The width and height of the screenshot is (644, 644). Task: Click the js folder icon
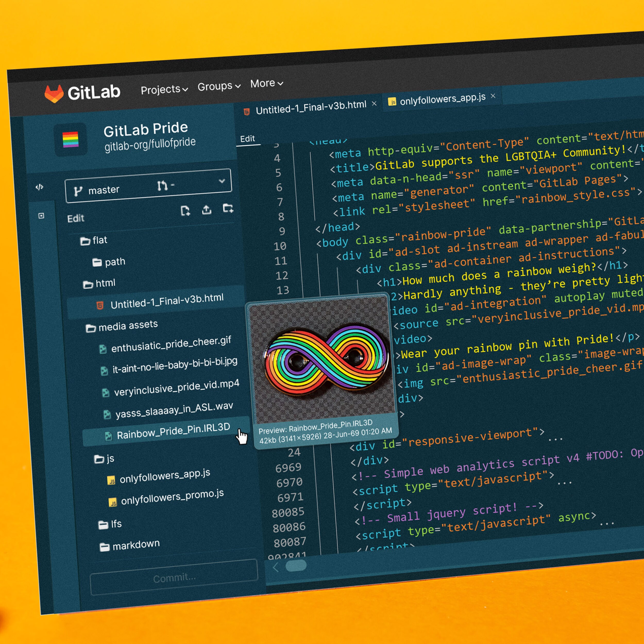click(99, 460)
